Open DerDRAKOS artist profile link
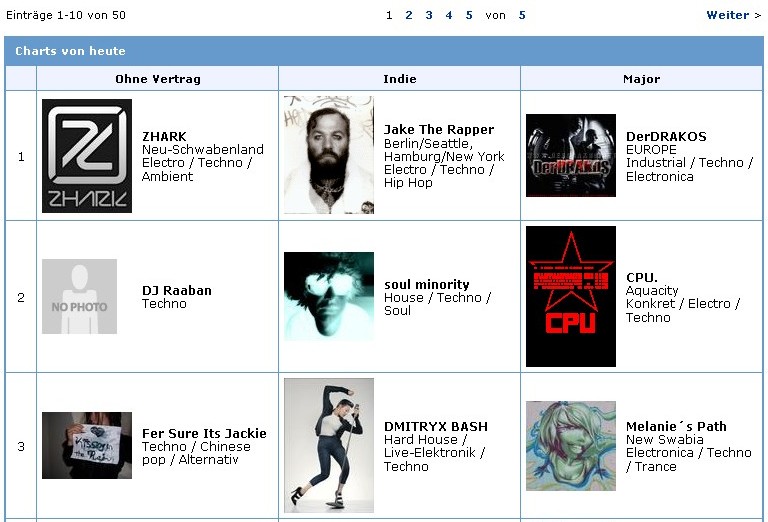 coord(666,136)
